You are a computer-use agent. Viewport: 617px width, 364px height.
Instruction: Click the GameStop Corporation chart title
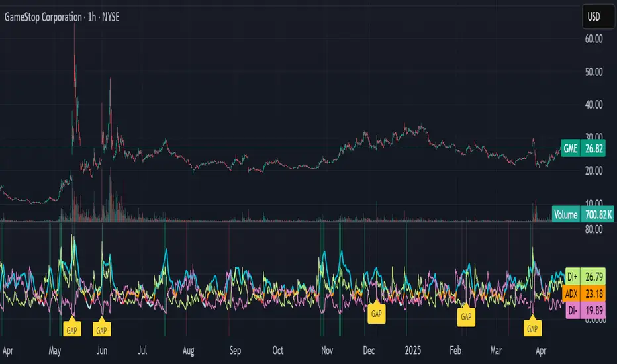click(62, 17)
